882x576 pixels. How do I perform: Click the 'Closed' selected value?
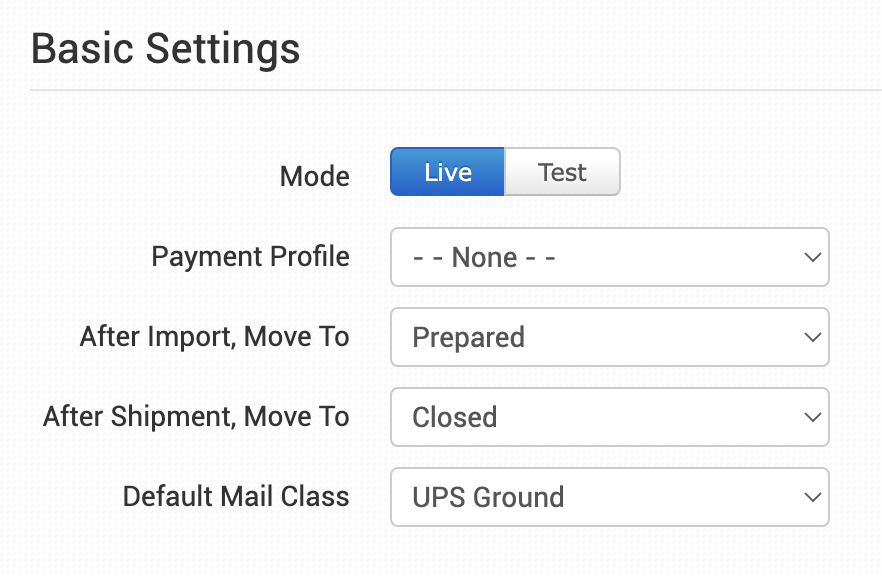click(x=454, y=418)
